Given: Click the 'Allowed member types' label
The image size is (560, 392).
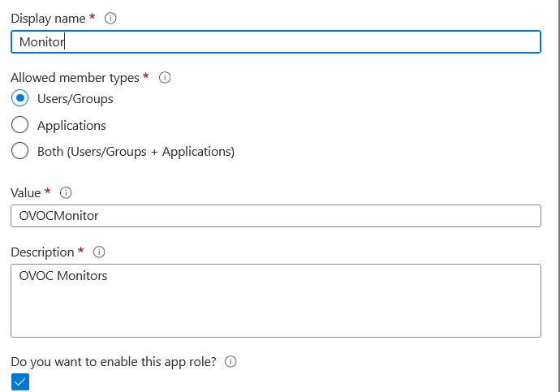Looking at the screenshot, I should tap(75, 78).
